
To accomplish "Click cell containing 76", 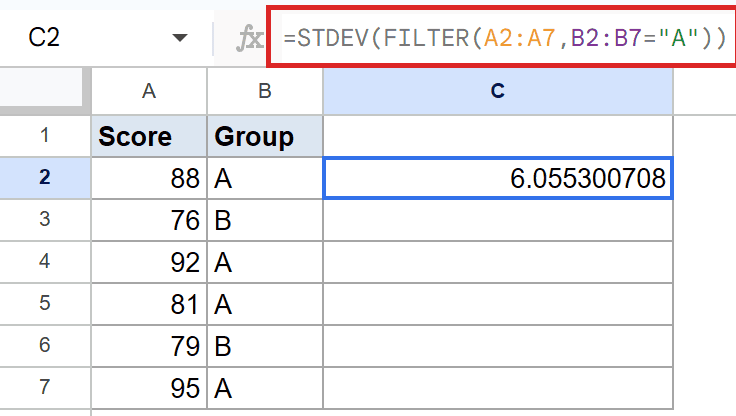I will (149, 220).
